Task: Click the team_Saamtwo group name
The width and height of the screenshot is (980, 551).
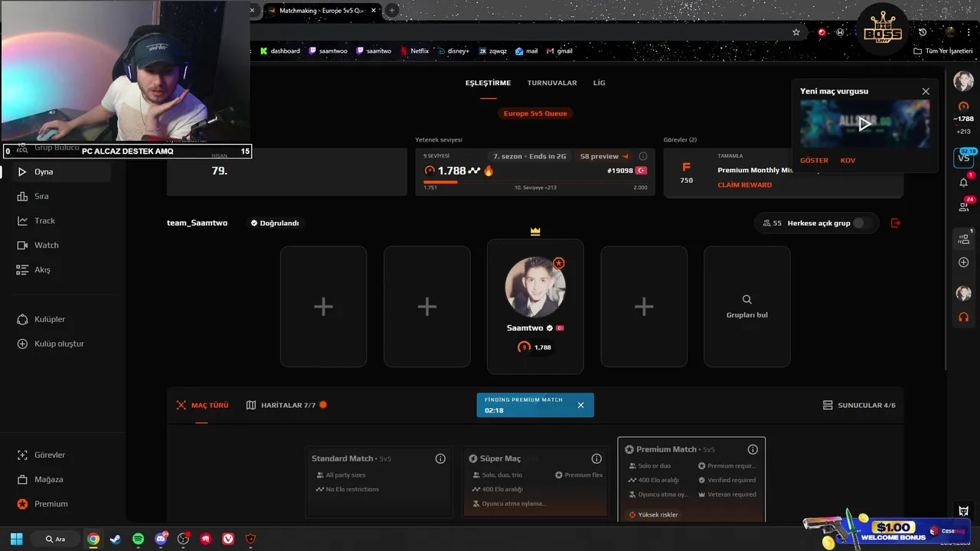Action: click(197, 223)
